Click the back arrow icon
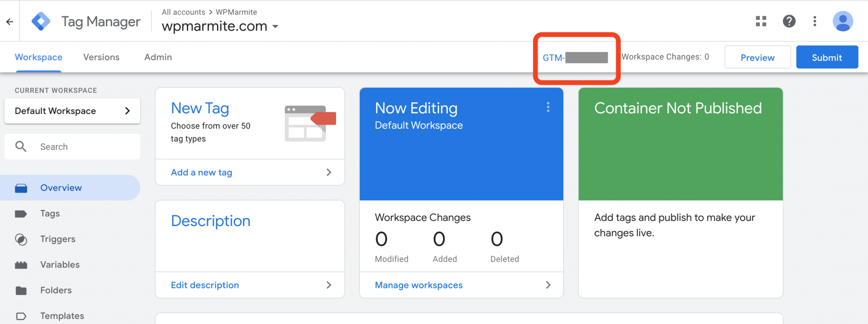The height and width of the screenshot is (324, 868). pyautogui.click(x=10, y=22)
